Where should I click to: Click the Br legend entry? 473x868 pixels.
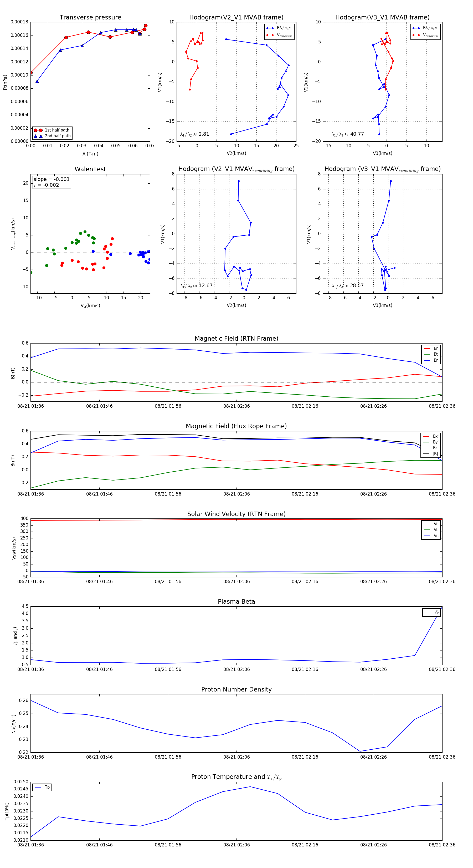(431, 349)
